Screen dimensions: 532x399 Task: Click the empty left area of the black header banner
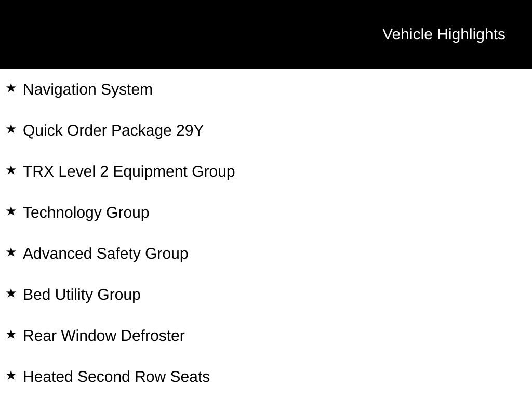coord(156,34)
